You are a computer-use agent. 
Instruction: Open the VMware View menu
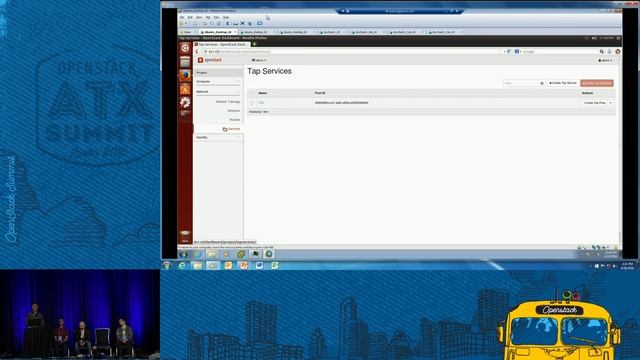click(x=199, y=18)
